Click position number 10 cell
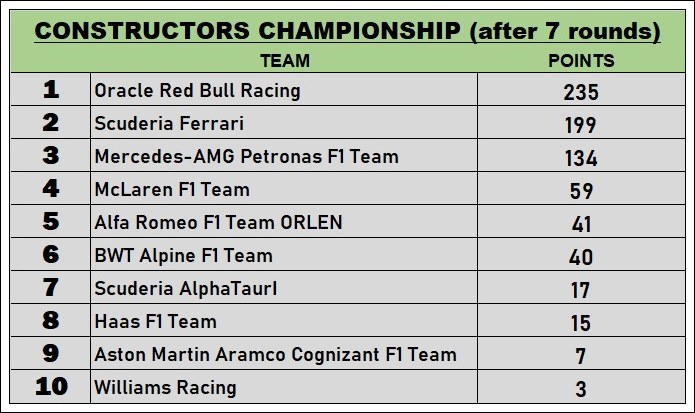Image resolution: width=695 pixels, height=413 pixels. coord(51,386)
